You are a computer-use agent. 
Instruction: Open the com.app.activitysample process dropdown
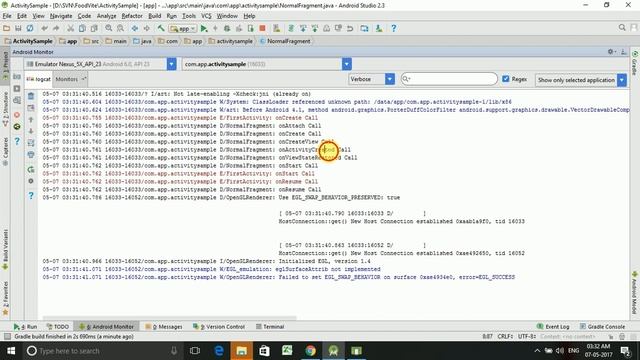tap(347, 64)
